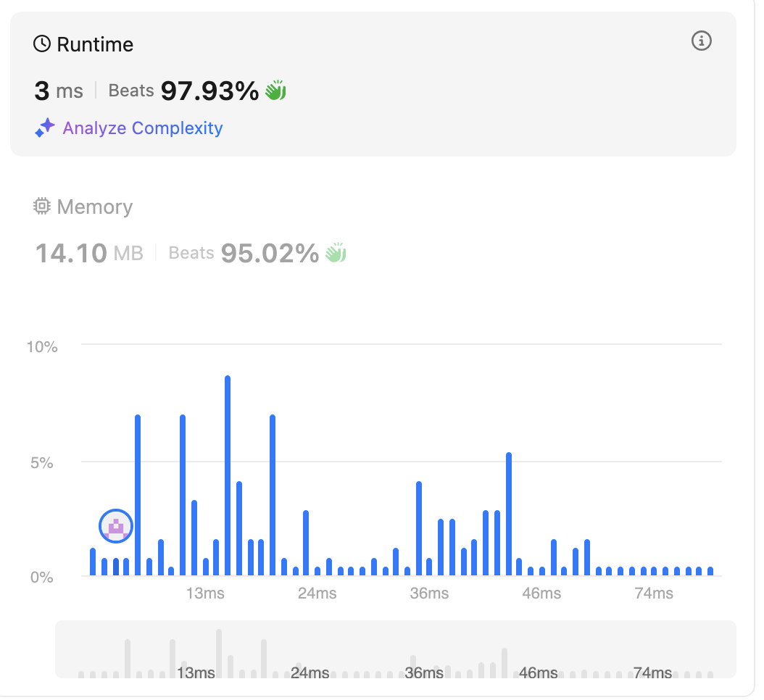Click the faded clapping hands next to 95.02%

335,253
